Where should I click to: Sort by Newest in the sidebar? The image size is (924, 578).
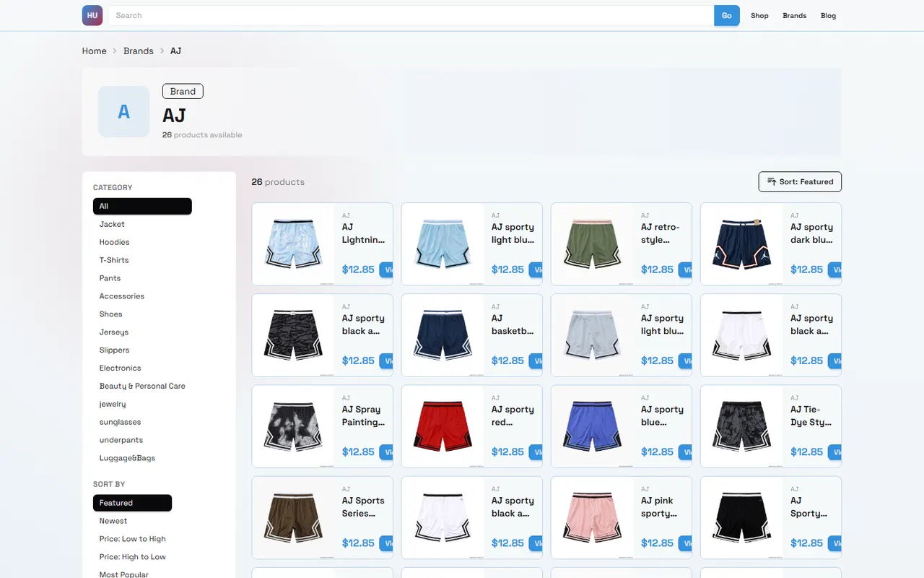pos(113,521)
